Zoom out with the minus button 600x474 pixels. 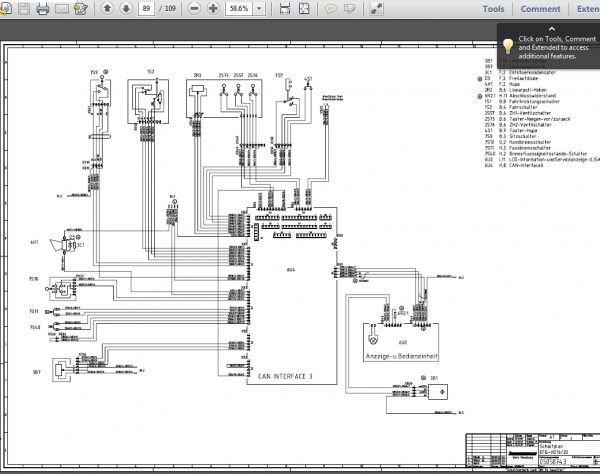tap(194, 8)
